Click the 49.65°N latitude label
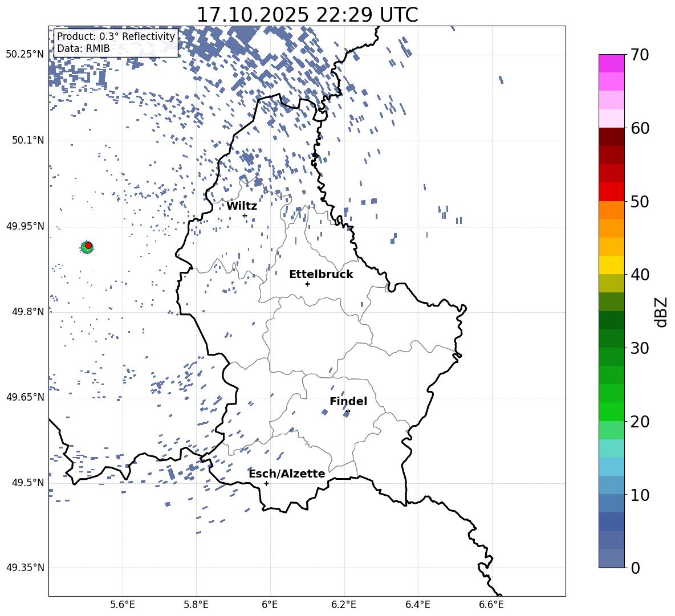The height and width of the screenshot is (616, 675). (25, 397)
